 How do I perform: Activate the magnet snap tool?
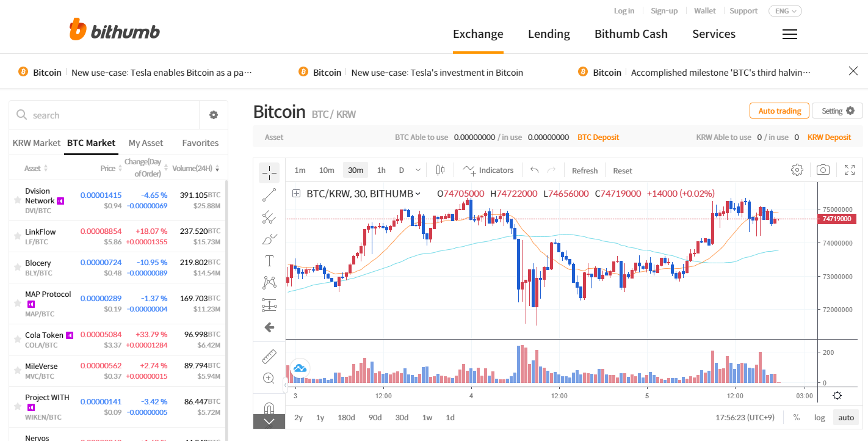coord(269,408)
